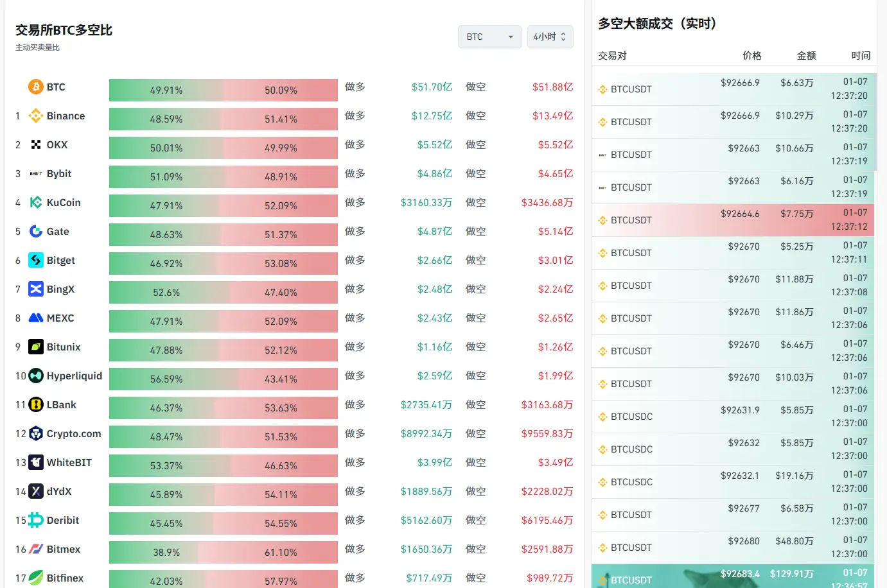Click the Bitget exchange logo

tap(36, 260)
